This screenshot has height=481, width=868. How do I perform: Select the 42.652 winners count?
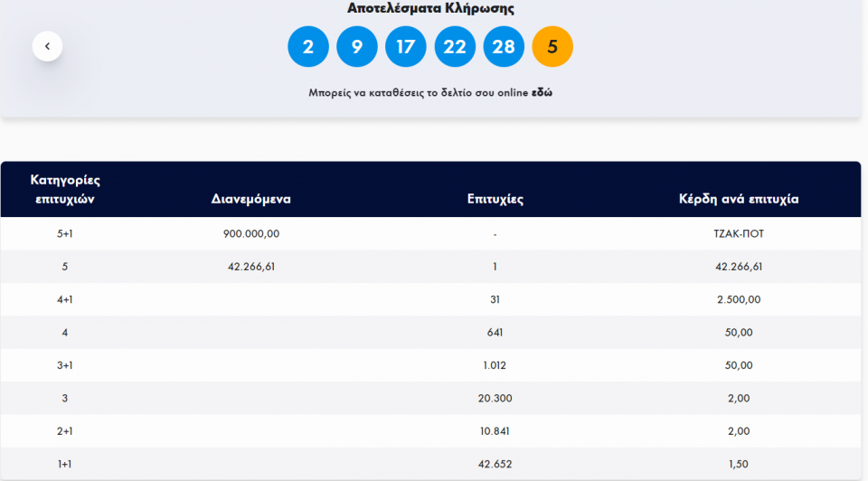(495, 464)
